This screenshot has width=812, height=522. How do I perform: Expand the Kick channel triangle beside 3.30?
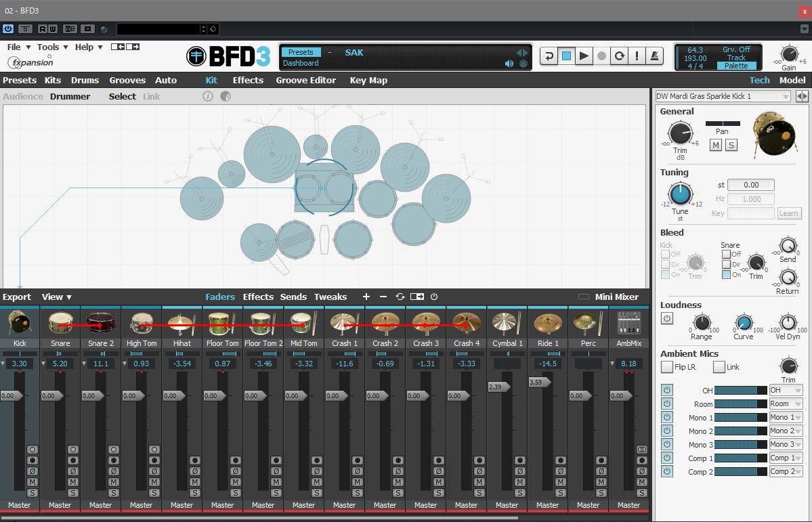click(x=3, y=364)
